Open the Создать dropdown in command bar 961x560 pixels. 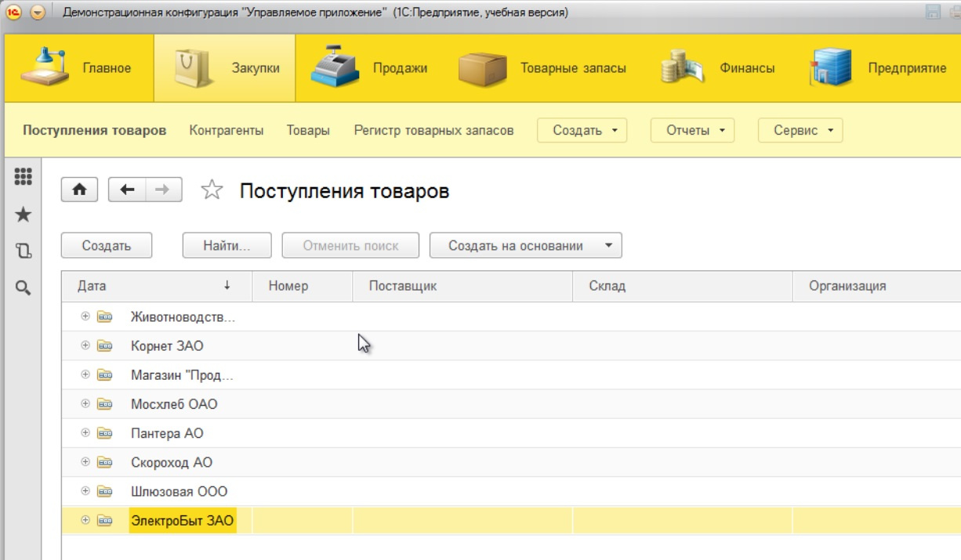pos(582,131)
